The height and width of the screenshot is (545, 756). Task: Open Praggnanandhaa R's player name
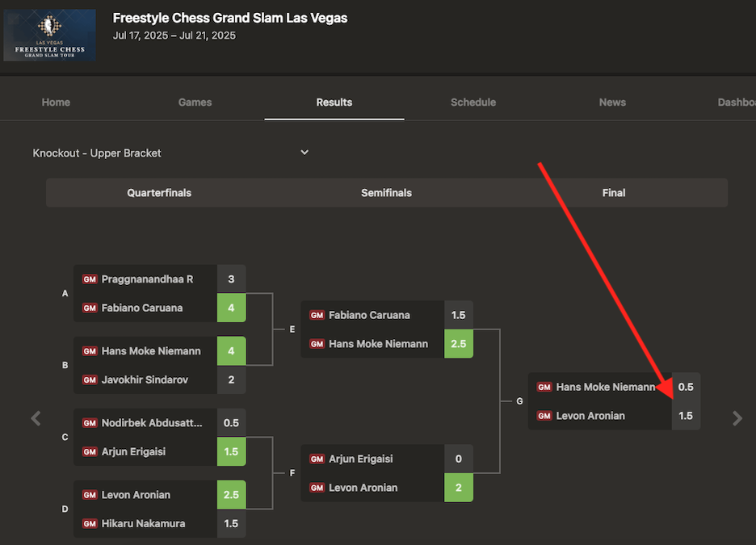(147, 279)
